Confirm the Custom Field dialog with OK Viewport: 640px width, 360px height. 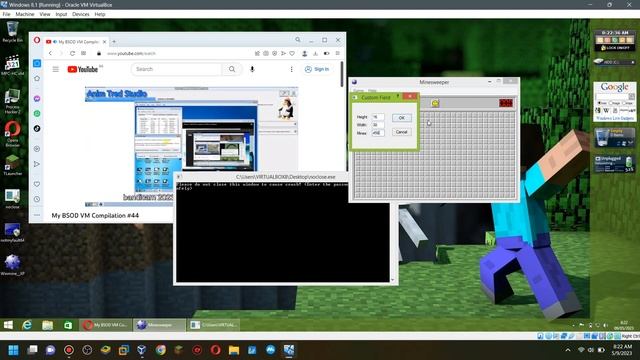point(402,118)
